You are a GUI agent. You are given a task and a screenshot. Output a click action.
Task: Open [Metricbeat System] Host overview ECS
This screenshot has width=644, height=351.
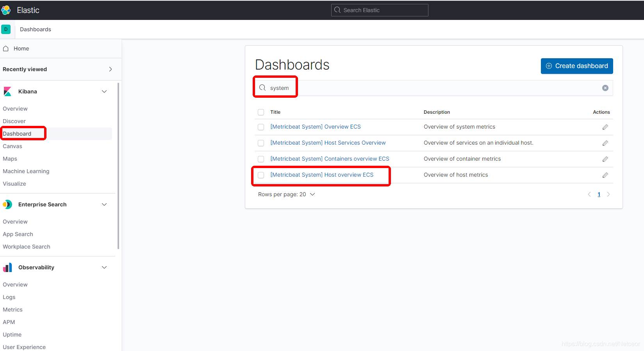tap(322, 175)
